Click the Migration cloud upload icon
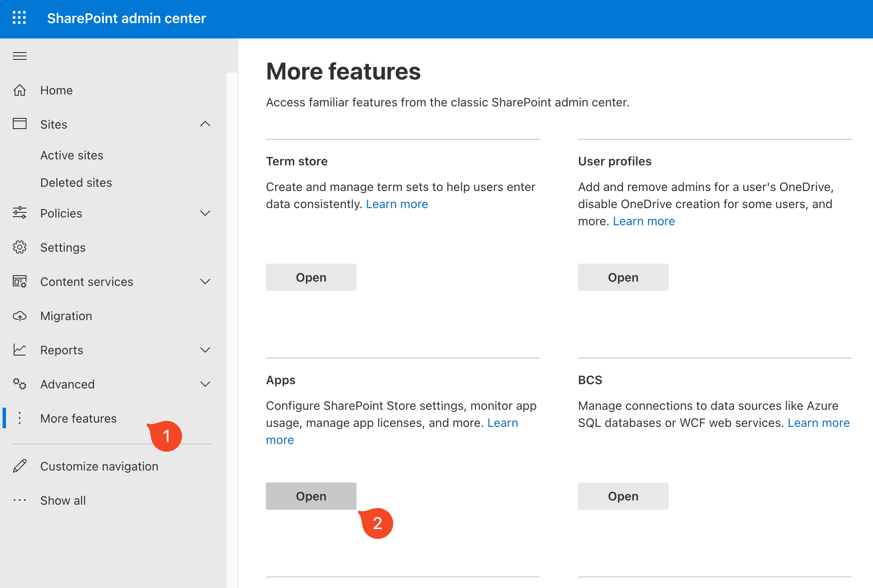Screen dimensions: 873x588 (20, 316)
